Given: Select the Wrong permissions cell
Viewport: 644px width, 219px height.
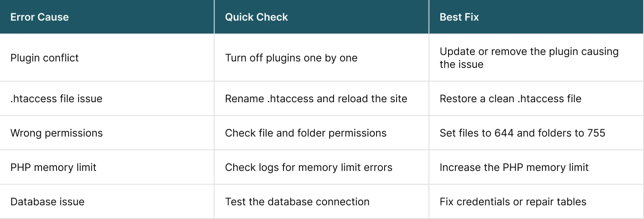Looking at the screenshot, I should tap(57, 133).
